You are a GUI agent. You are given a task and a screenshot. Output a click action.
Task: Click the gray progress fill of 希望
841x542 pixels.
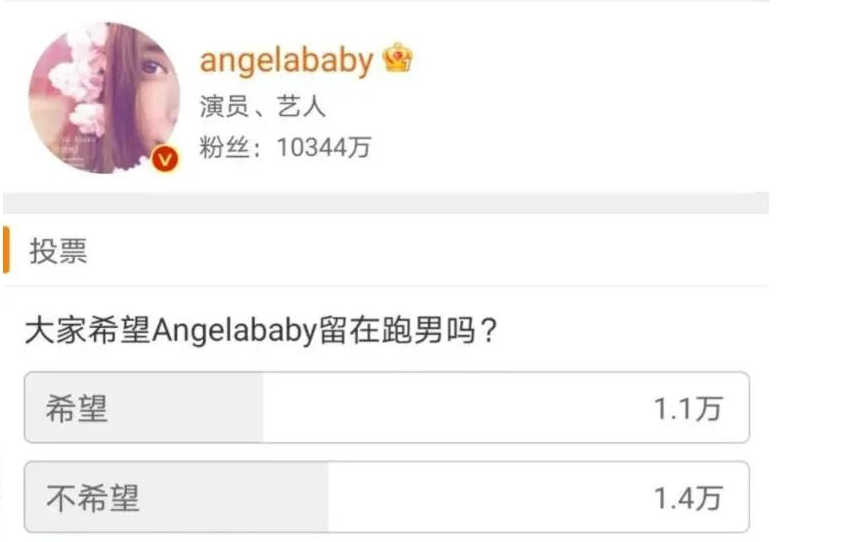[144, 407]
